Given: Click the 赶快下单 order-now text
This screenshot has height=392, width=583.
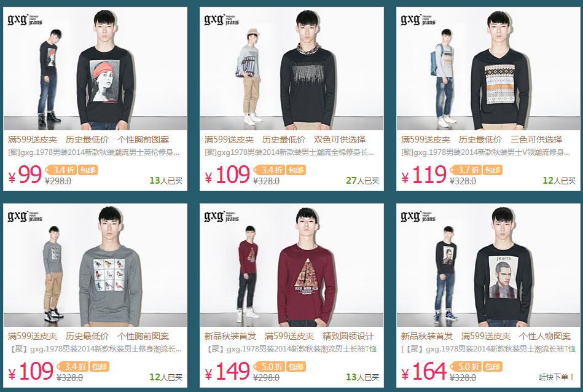Looking at the screenshot, I should pyautogui.click(x=557, y=377).
